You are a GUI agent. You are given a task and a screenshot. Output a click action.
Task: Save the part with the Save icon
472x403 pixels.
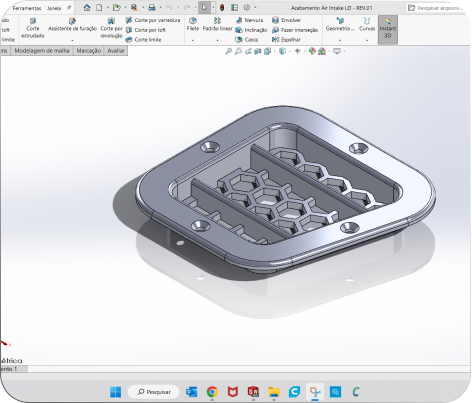(134, 7)
